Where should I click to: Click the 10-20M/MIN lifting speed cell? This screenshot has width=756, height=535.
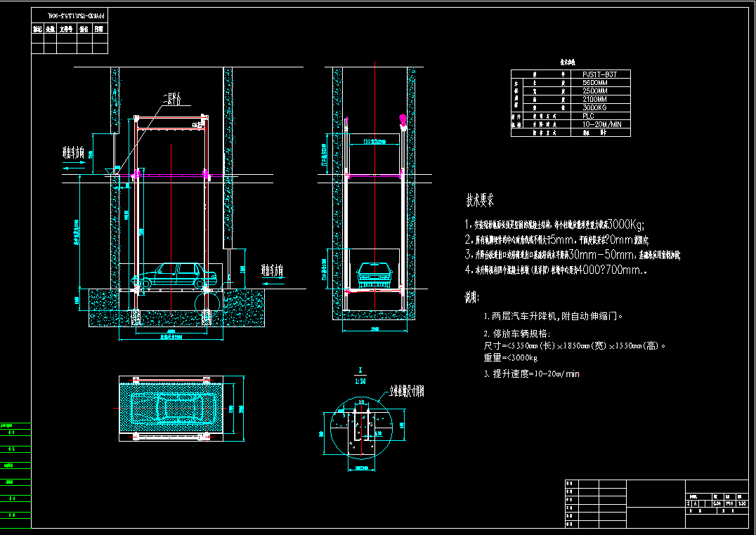(x=599, y=124)
